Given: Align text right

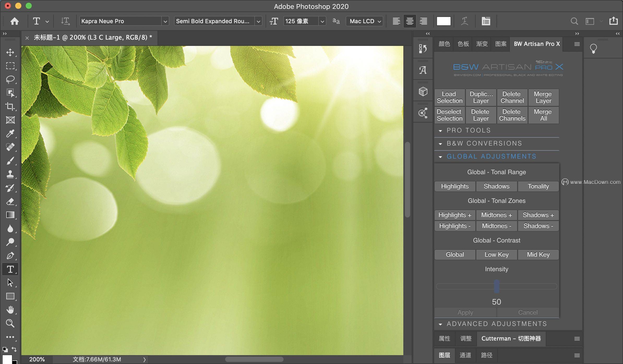Looking at the screenshot, I should (x=423, y=21).
